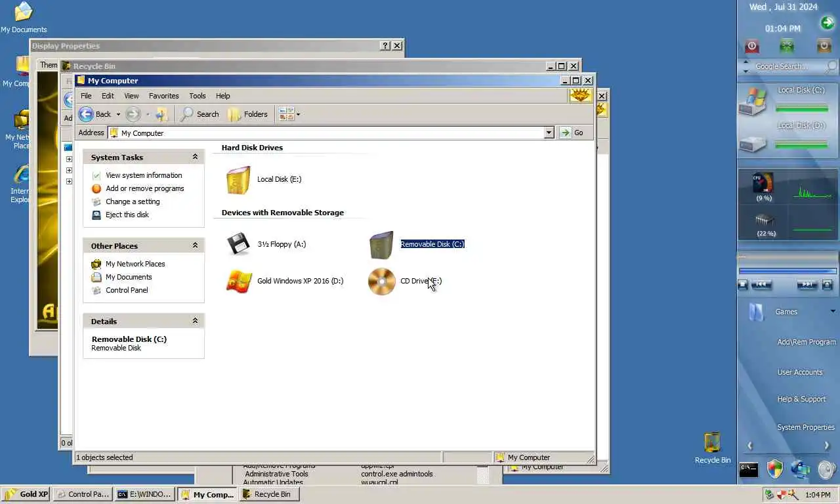Open the Local Disk (E:) drive icon
The height and width of the screenshot is (504, 840).
coord(238,180)
